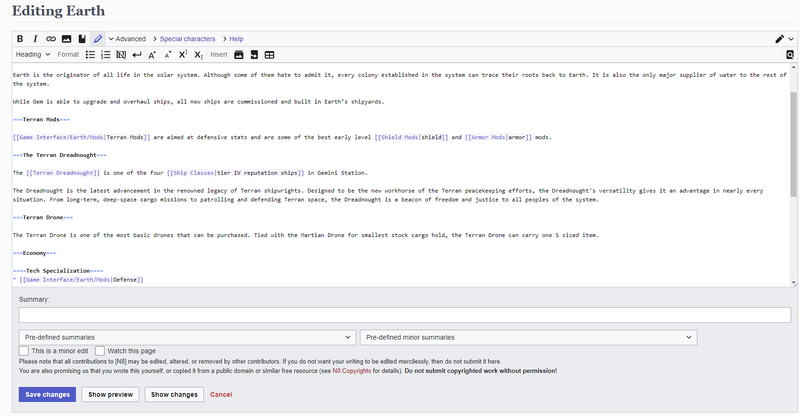Image resolution: width=800 pixels, height=416 pixels.
Task: Click the Summary input field
Action: coord(405,315)
